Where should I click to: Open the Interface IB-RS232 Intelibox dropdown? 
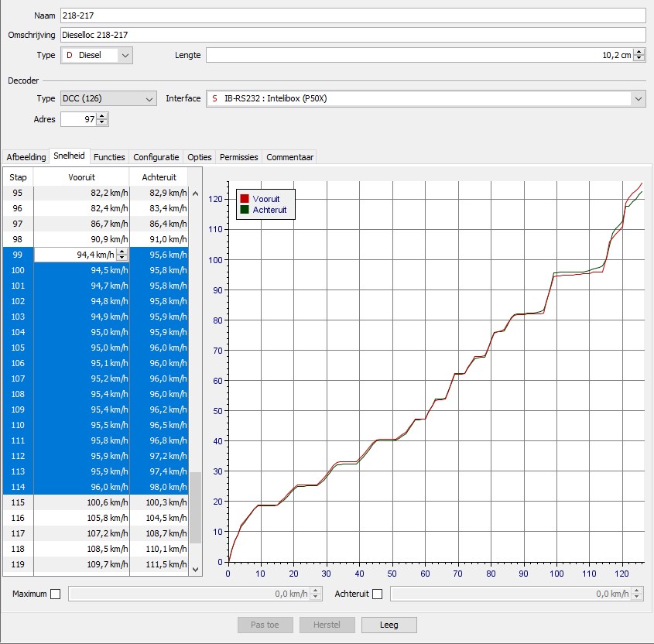coord(426,98)
